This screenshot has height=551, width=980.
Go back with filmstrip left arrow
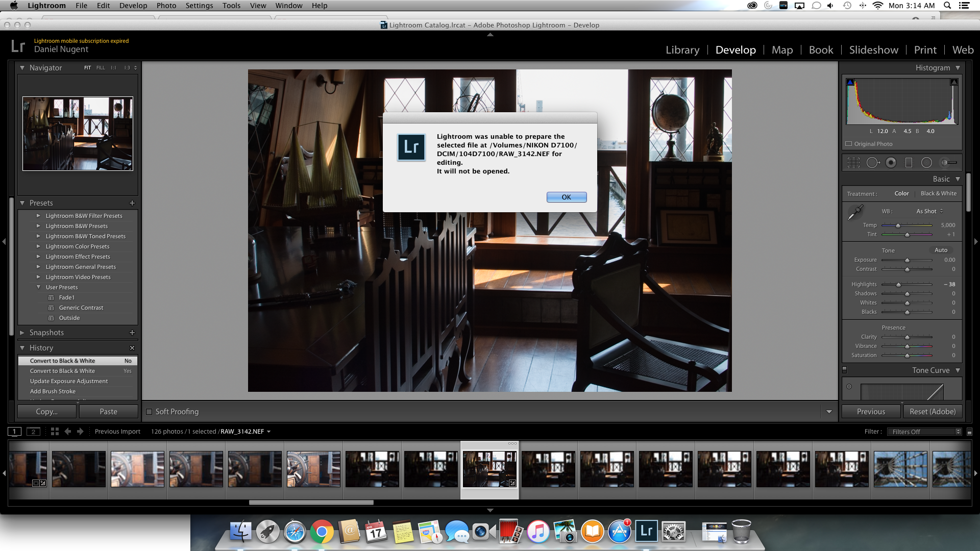pyautogui.click(x=68, y=432)
